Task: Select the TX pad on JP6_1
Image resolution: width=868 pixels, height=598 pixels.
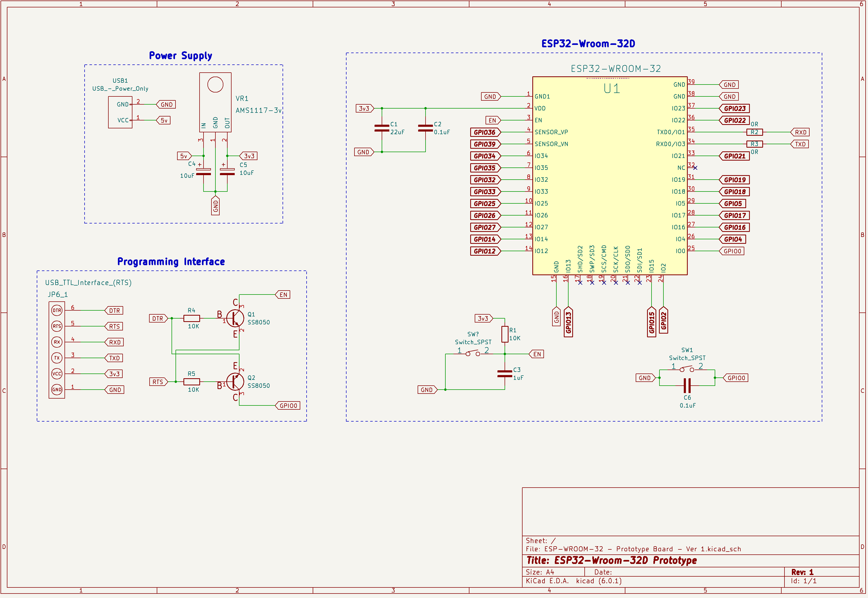Action: tap(57, 358)
